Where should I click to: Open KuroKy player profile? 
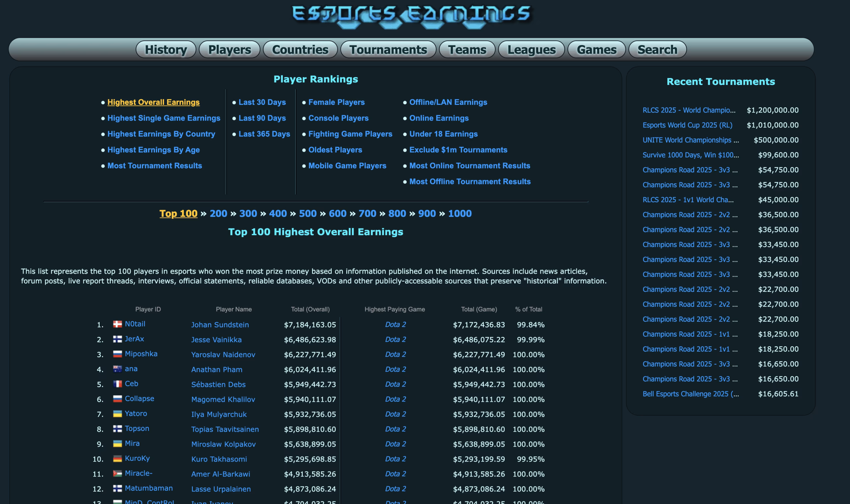coord(137,459)
